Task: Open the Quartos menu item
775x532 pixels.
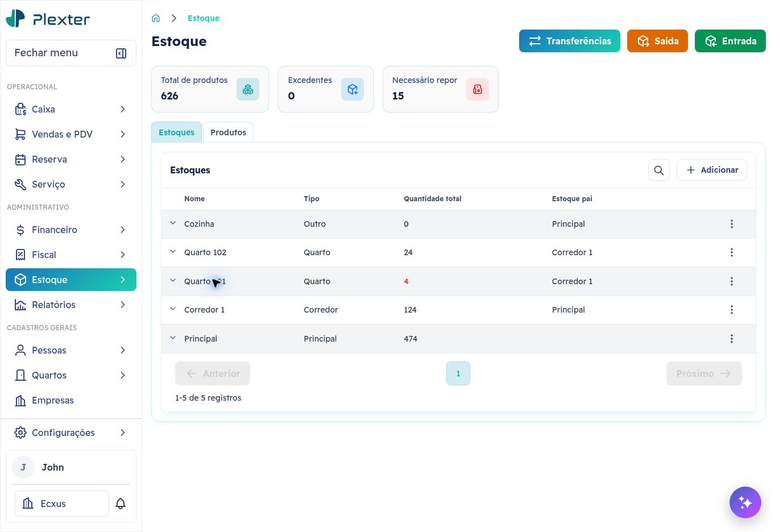Action: pos(71,375)
